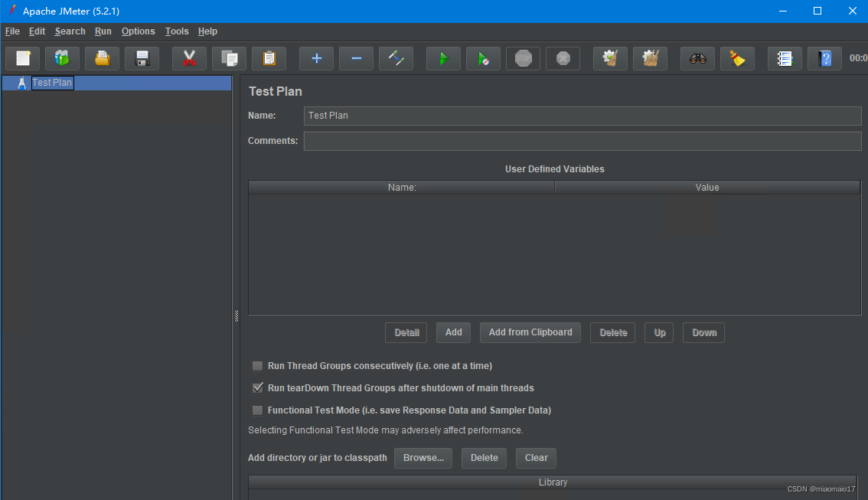Screen dimensions: 868x500
Task: Click the Open file folder icon
Action: 102,58
